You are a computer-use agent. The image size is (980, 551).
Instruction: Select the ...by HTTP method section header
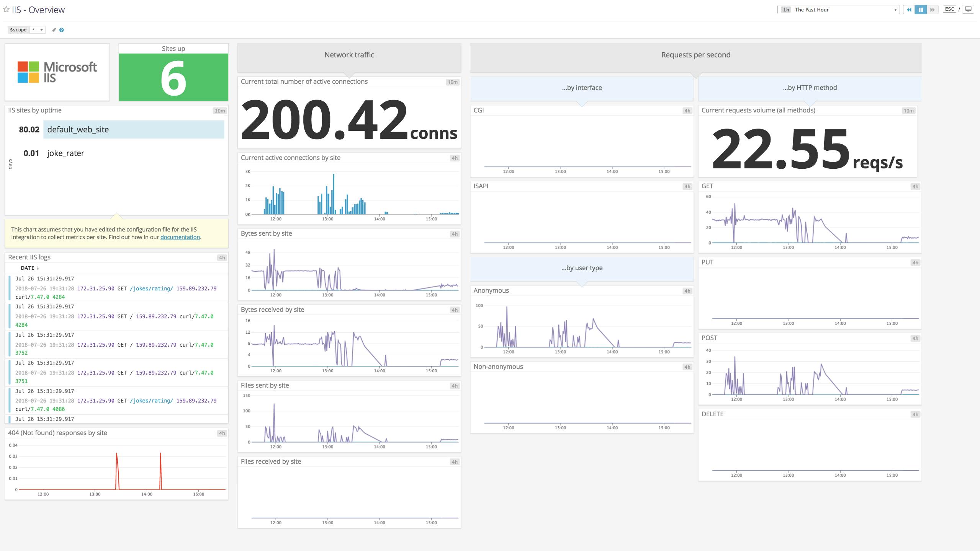click(810, 87)
